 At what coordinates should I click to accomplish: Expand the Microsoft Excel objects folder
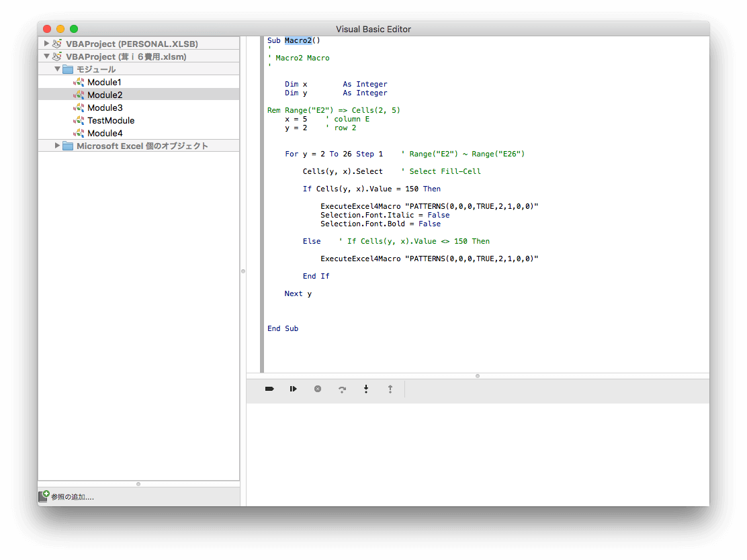coord(57,146)
